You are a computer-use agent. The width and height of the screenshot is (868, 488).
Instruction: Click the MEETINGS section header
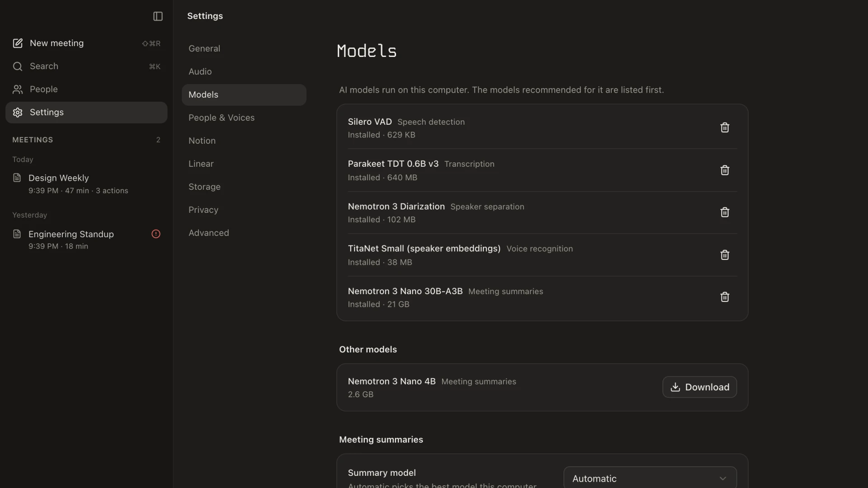coord(33,140)
